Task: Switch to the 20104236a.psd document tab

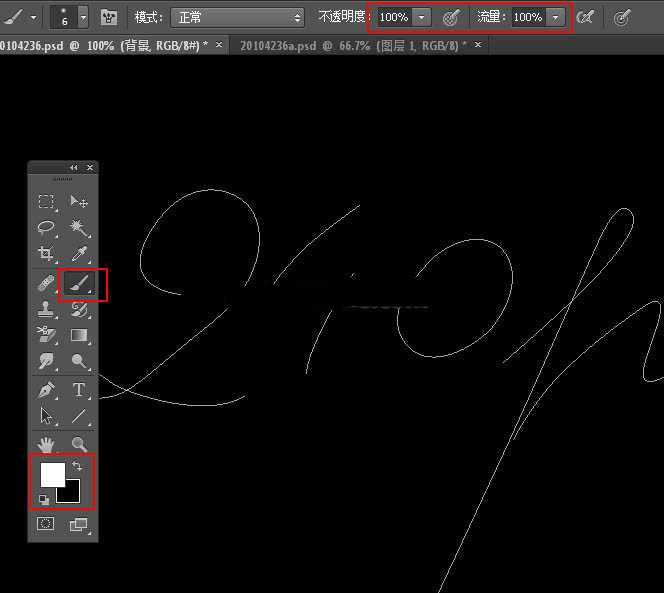Action: (350, 45)
